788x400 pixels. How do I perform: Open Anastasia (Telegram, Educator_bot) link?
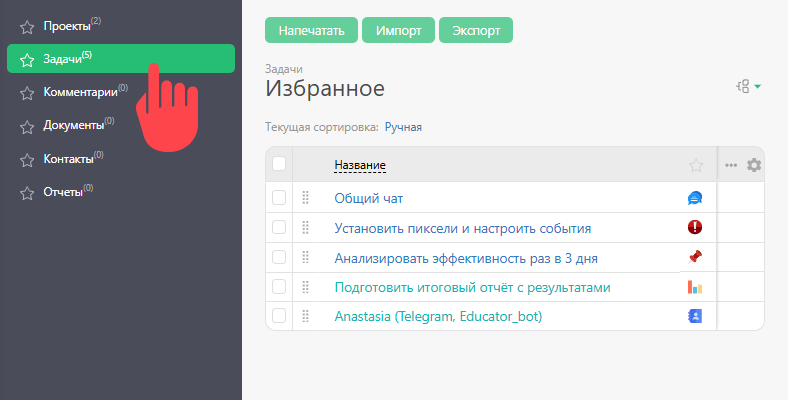click(x=438, y=317)
